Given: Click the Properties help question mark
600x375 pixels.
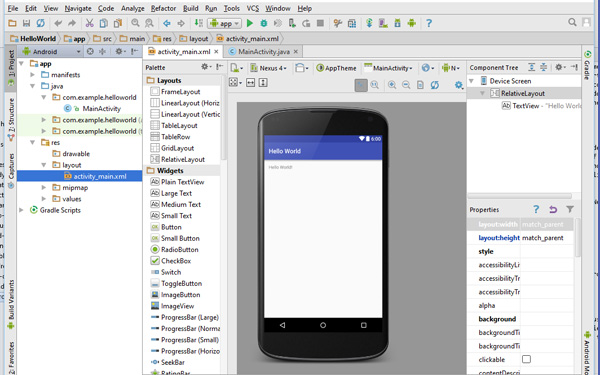Looking at the screenshot, I should pos(536,209).
